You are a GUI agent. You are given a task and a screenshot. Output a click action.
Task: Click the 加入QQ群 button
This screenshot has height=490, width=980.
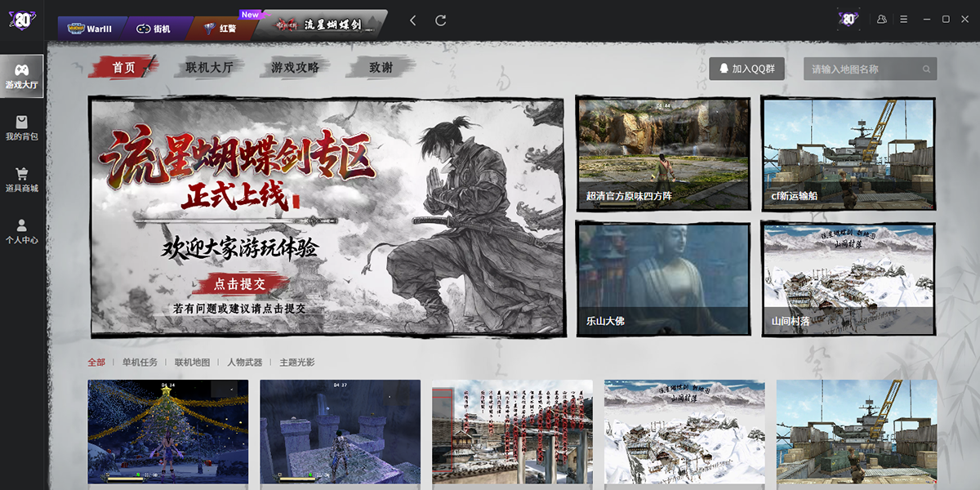point(746,69)
